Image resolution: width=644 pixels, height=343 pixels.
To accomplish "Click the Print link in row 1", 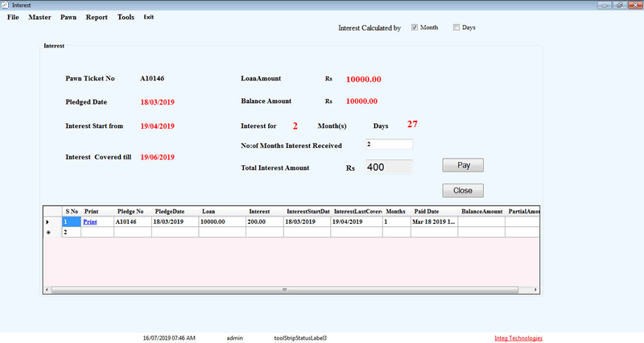I will (x=90, y=221).
